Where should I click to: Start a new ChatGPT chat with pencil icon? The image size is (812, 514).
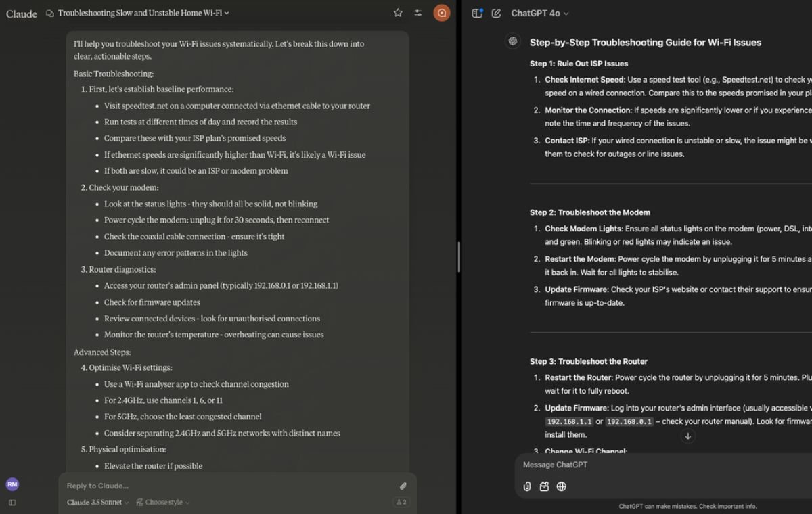[496, 13]
